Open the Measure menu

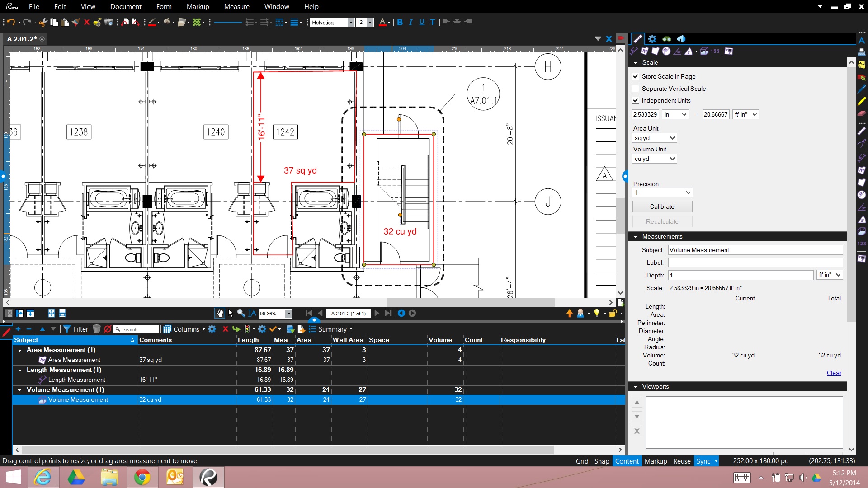coord(236,6)
